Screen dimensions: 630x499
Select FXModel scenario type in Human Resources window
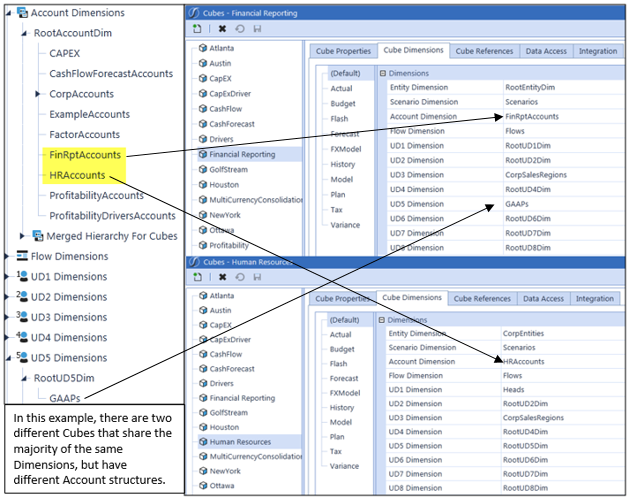(x=345, y=393)
